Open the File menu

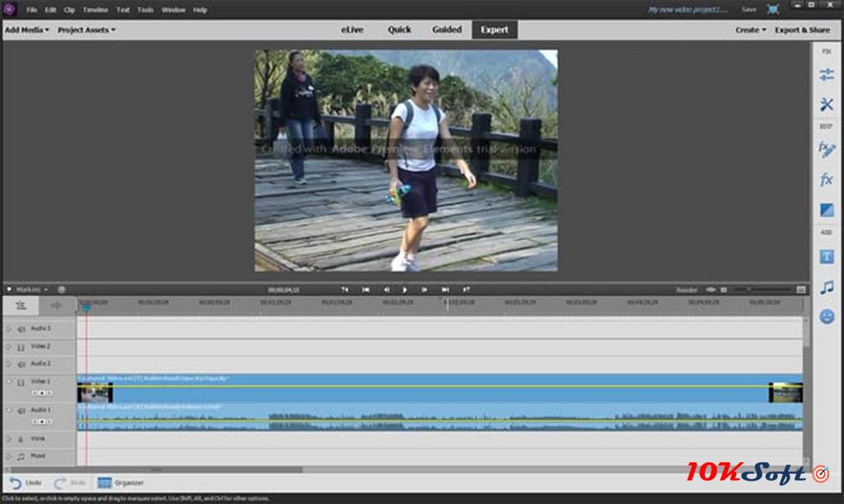[x=32, y=9]
